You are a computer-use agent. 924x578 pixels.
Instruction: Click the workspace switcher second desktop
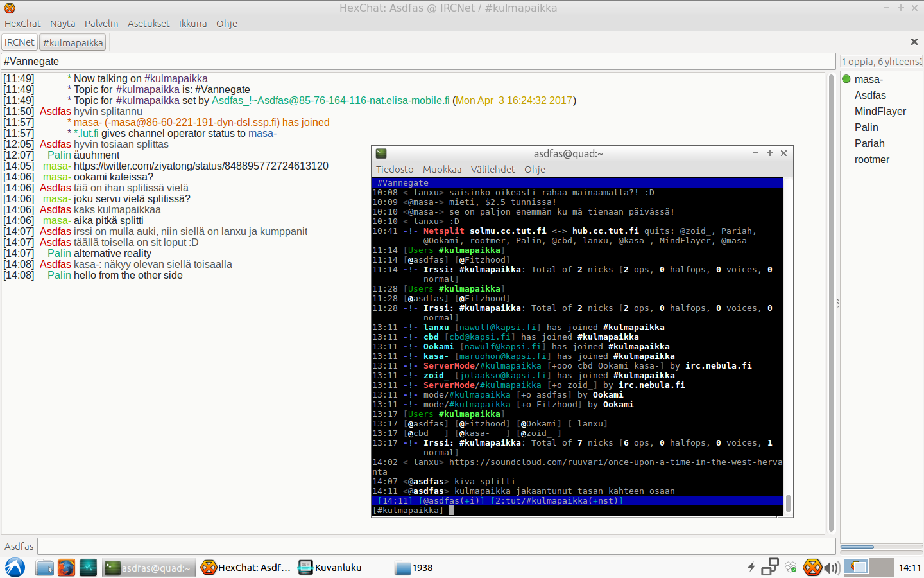coord(882,567)
